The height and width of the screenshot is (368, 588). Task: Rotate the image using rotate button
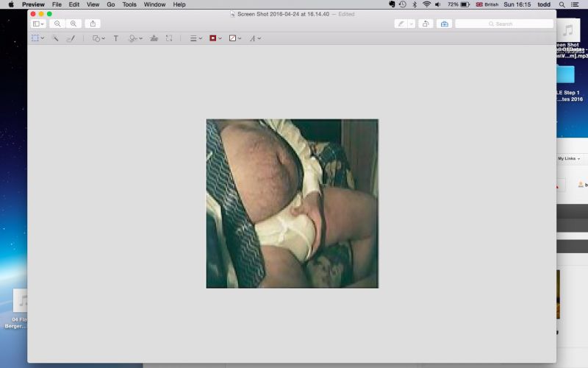426,24
